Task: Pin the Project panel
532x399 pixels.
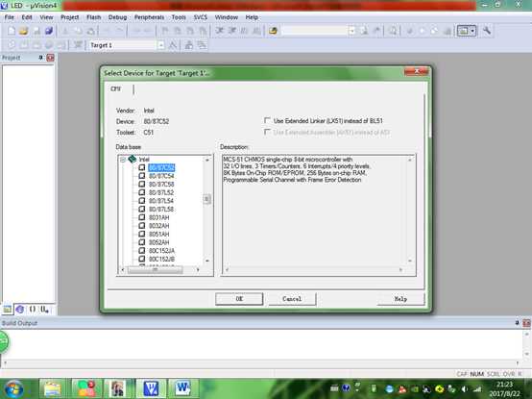Action: click(x=40, y=58)
